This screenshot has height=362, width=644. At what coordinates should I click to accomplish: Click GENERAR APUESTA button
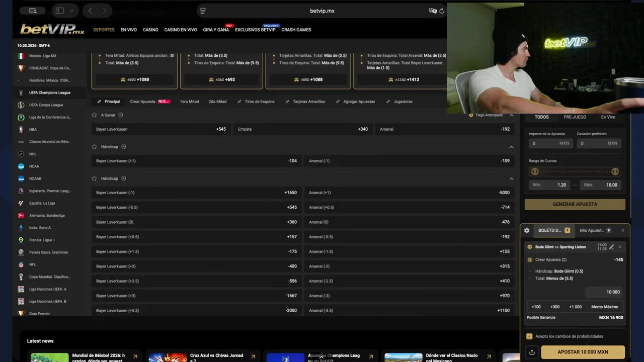575,204
